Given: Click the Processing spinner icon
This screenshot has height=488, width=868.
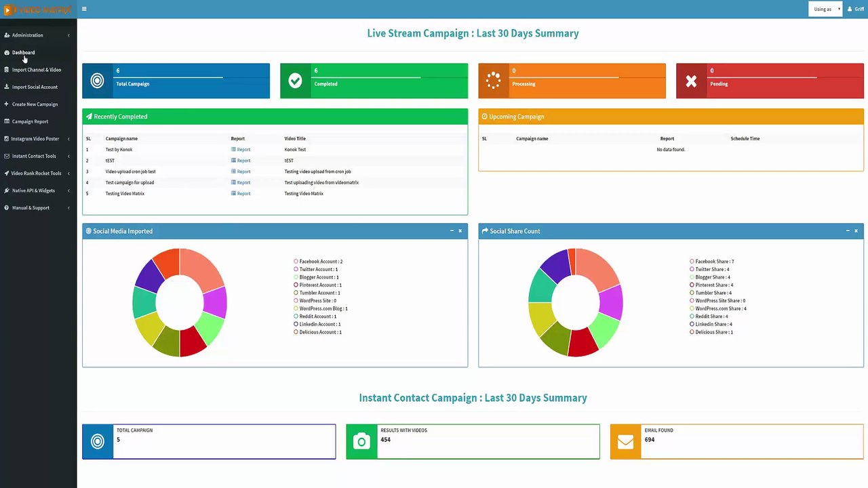Looking at the screenshot, I should (x=493, y=81).
